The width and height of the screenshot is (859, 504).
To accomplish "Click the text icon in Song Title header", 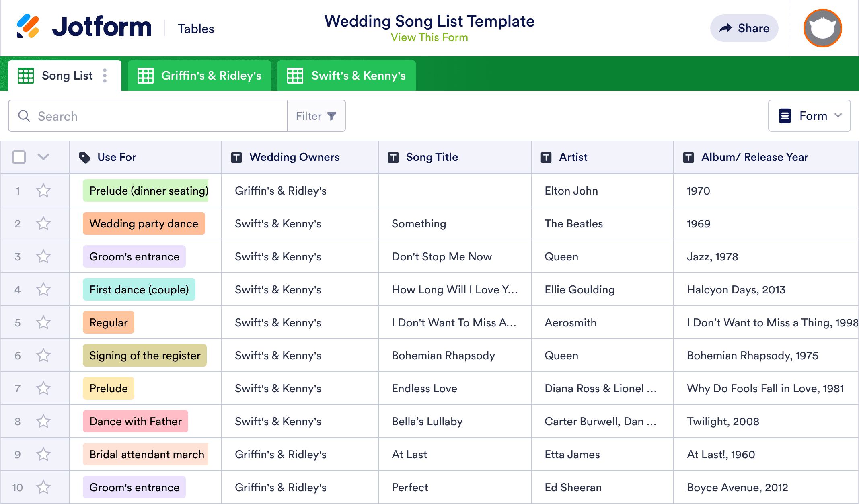I will (x=393, y=157).
